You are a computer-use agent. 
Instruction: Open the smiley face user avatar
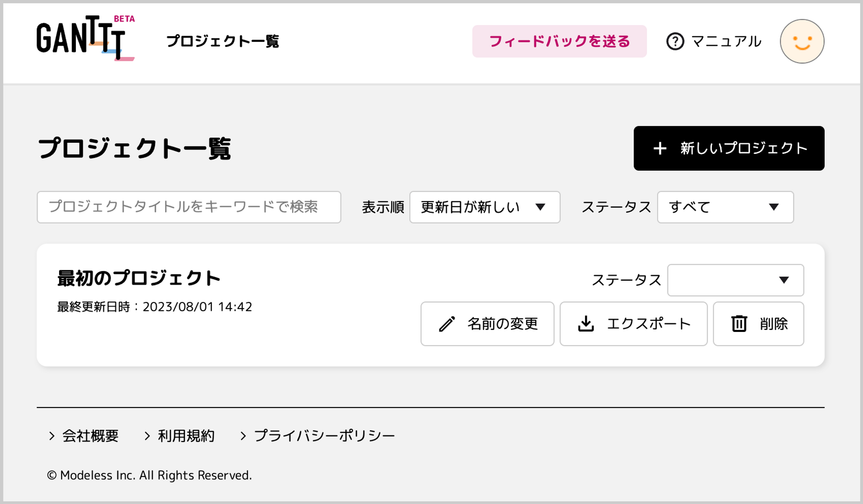coord(802,41)
